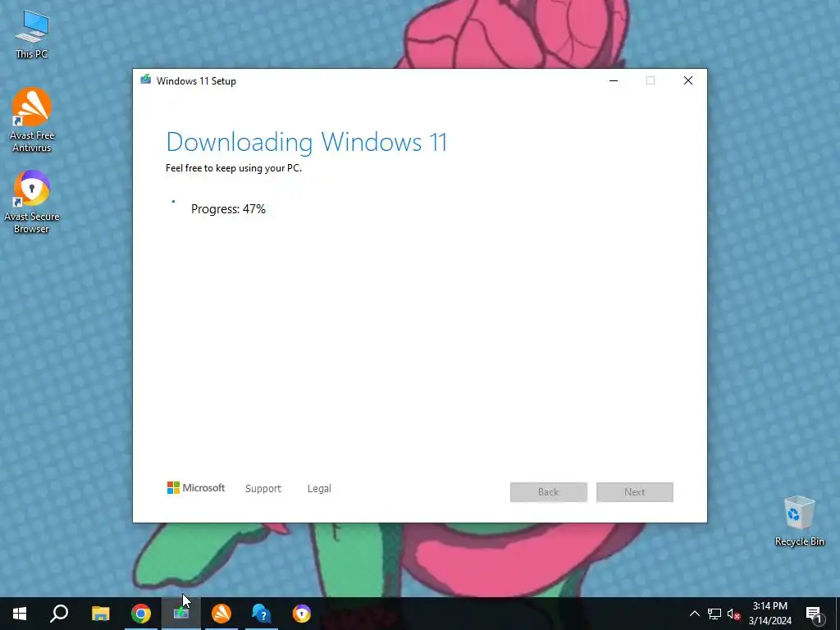Click the Windows Start button

click(20, 614)
